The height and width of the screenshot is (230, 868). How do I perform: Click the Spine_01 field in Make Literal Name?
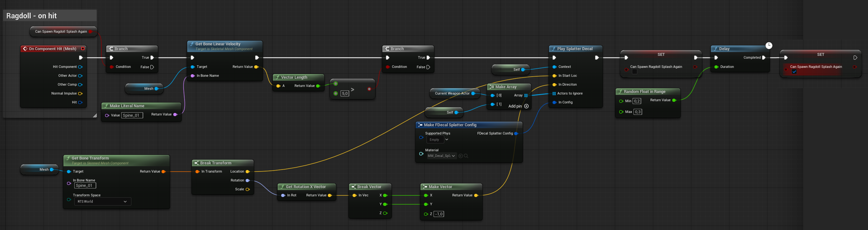tap(132, 115)
